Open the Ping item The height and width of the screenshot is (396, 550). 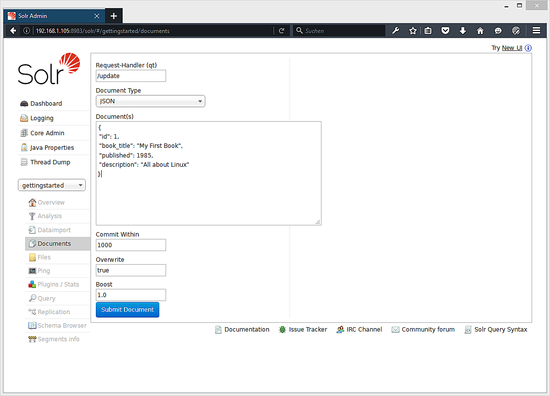coord(39,271)
